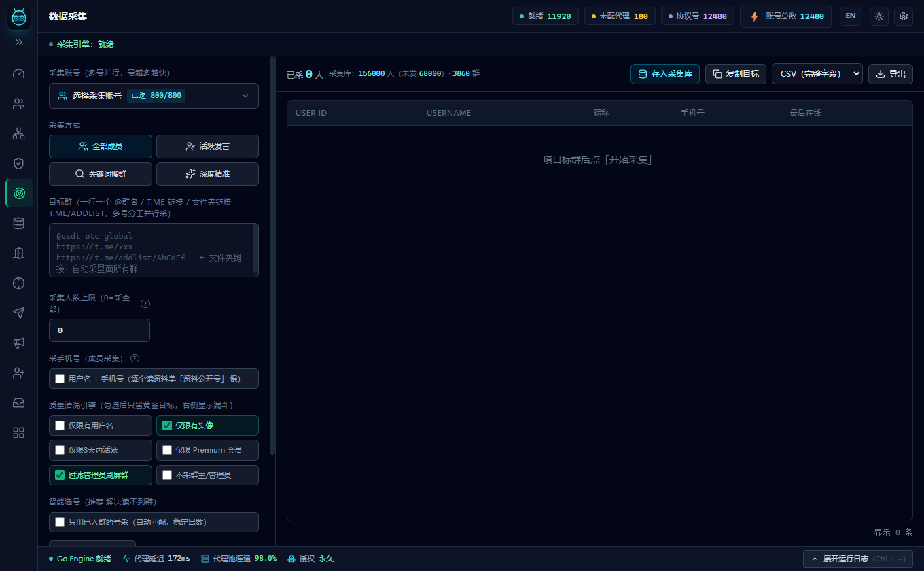
Task: Click help icon beside 采手机号 label
Action: click(x=135, y=358)
